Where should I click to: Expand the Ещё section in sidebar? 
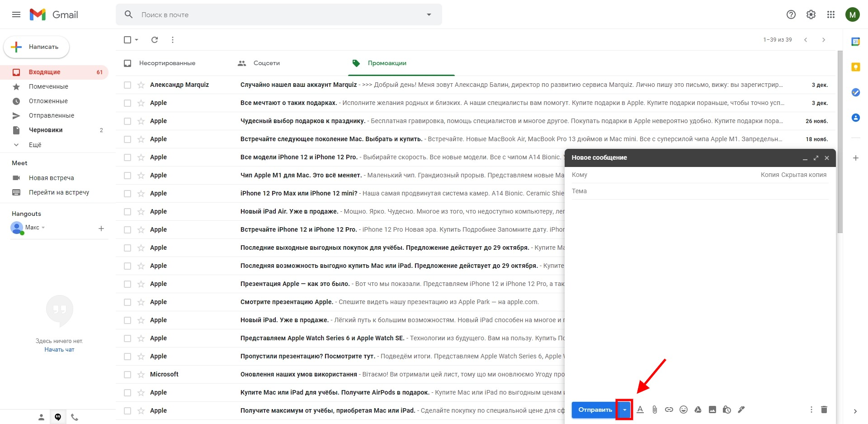pyautogui.click(x=35, y=145)
